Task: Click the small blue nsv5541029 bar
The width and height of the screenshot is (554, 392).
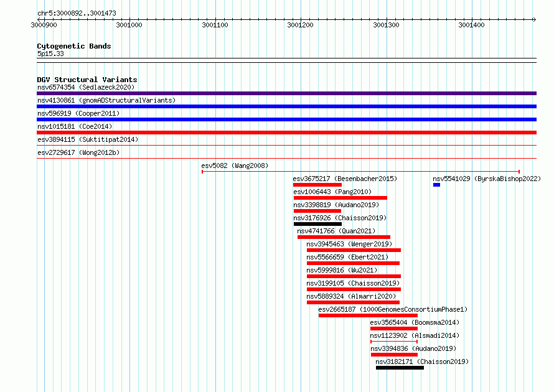Action: pos(437,185)
